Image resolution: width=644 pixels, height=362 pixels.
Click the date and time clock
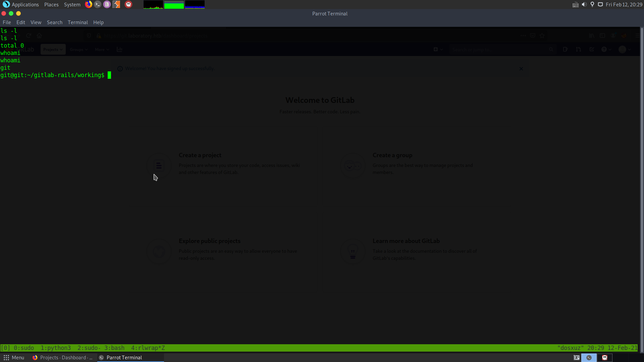tap(624, 4)
